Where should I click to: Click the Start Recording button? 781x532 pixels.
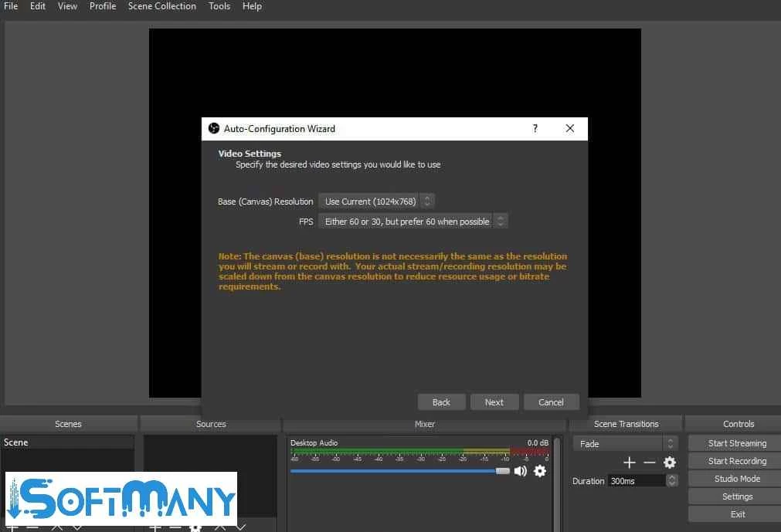click(737, 461)
